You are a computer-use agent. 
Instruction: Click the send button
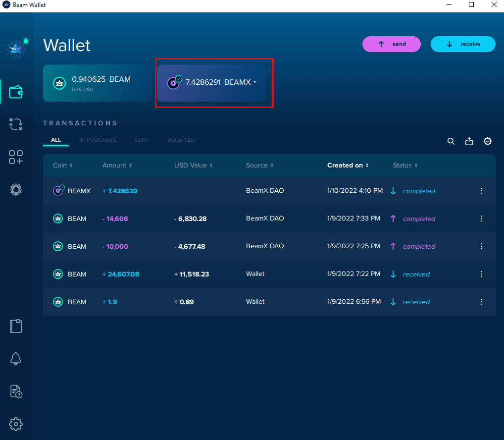(392, 44)
